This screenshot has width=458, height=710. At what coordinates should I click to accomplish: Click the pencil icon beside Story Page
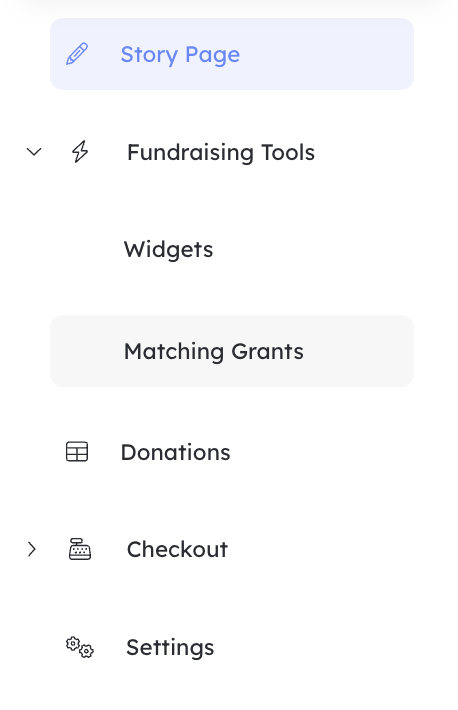tap(77, 54)
